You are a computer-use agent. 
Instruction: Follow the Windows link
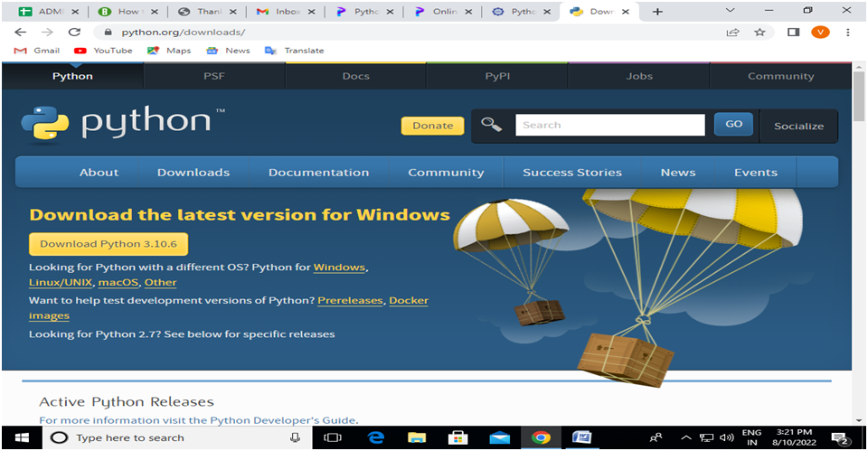click(339, 268)
